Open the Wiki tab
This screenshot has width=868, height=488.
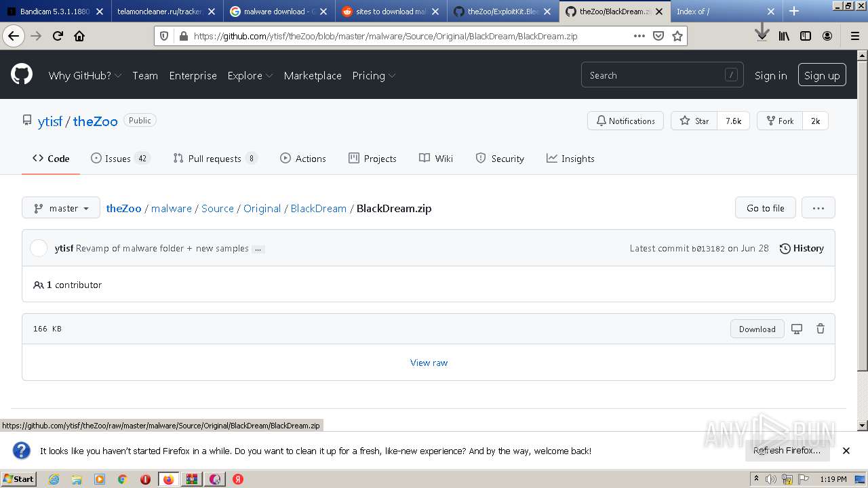coord(436,159)
